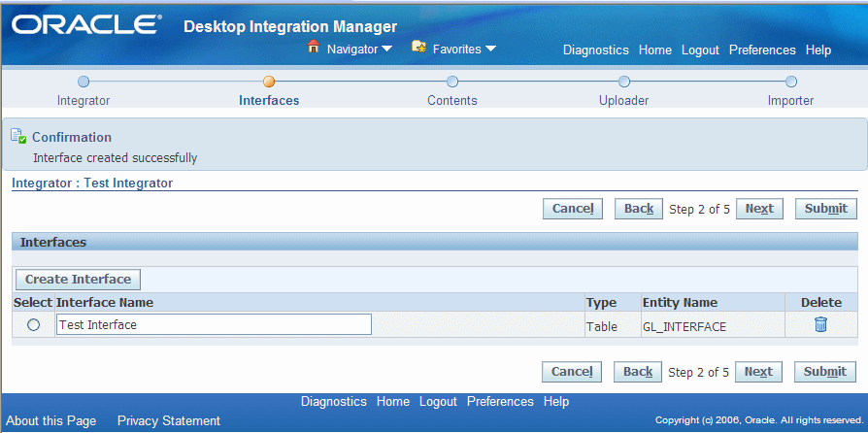Image resolution: width=868 pixels, height=433 pixels.
Task: Click the top Back button
Action: pos(639,209)
